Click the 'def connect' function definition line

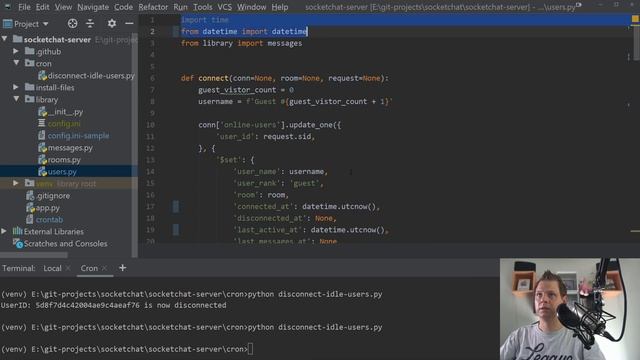click(285, 78)
